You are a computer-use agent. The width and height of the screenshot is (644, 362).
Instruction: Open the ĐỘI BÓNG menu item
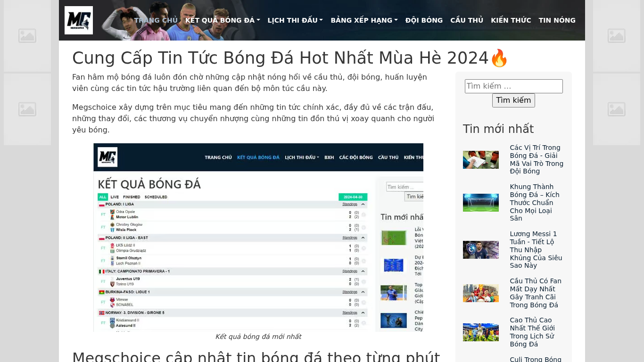pos(424,20)
